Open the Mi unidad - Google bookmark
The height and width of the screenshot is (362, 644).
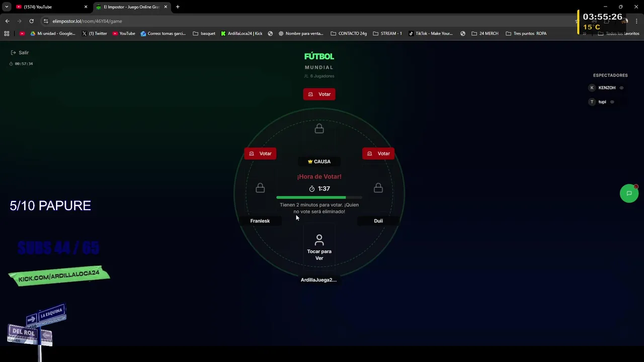53,34
